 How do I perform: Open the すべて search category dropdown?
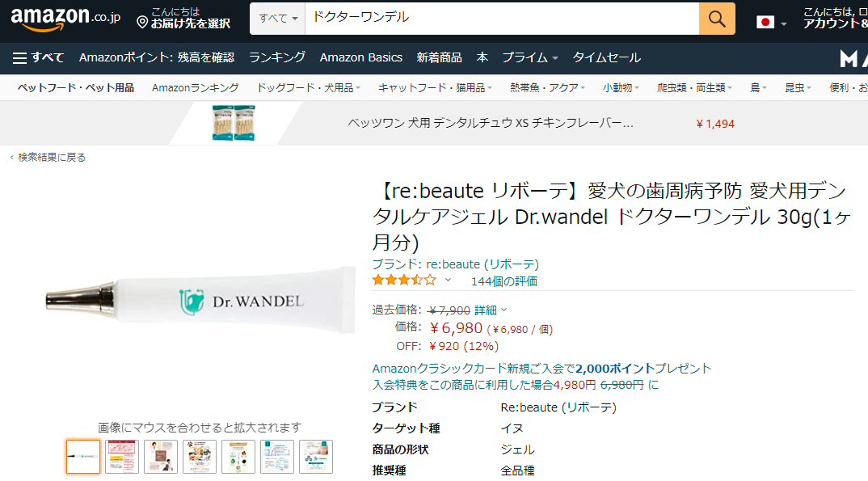tap(278, 19)
